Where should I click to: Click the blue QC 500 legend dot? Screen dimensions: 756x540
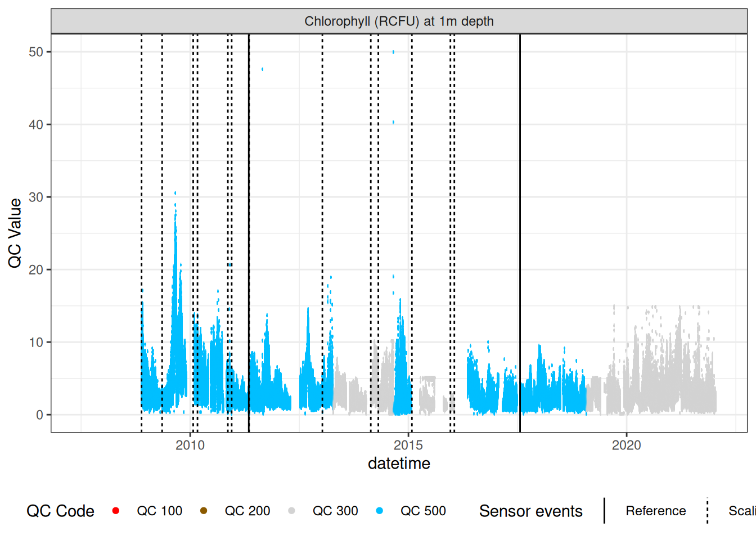tap(380, 511)
